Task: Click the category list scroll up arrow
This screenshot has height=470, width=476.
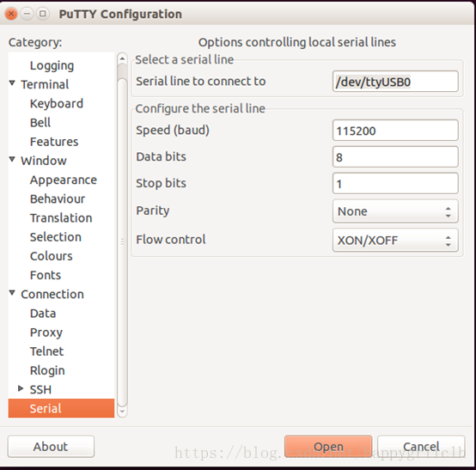Action: 122,58
